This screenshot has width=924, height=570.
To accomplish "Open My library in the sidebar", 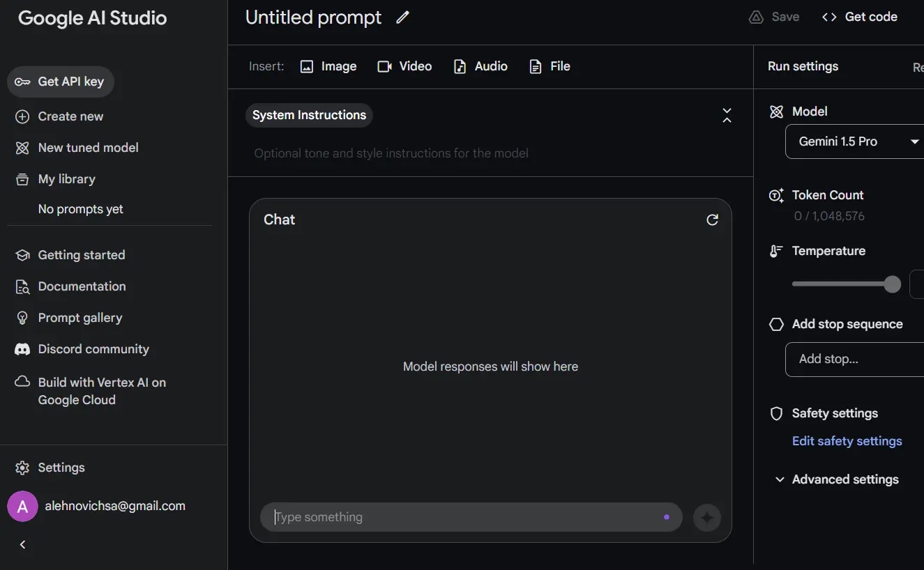I will [x=66, y=179].
